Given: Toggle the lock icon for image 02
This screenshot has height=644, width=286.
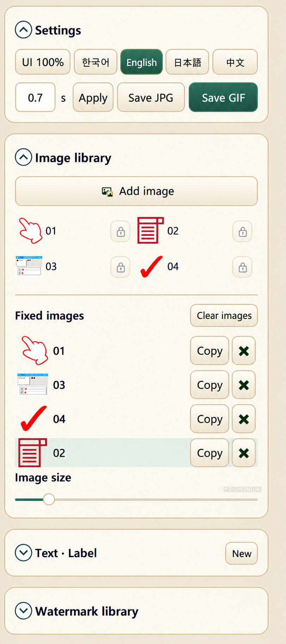Looking at the screenshot, I should tap(243, 232).
